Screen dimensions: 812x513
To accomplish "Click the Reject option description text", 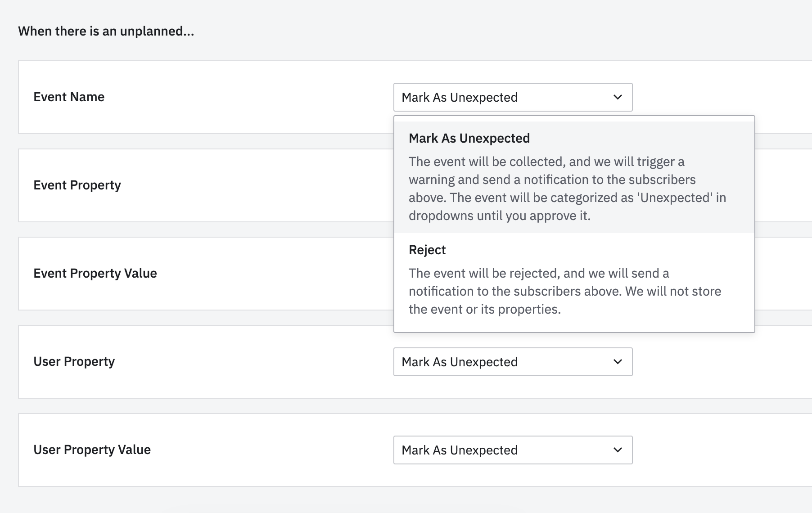I will click(x=564, y=291).
